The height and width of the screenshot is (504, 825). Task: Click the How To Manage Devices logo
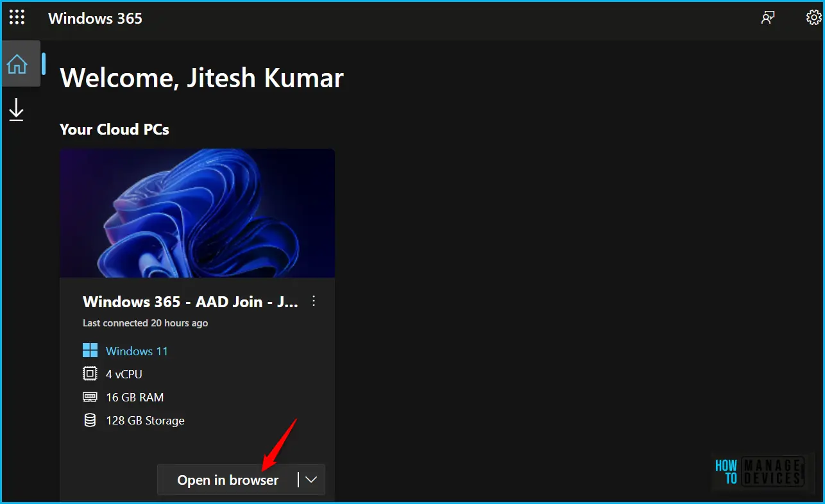760,472
